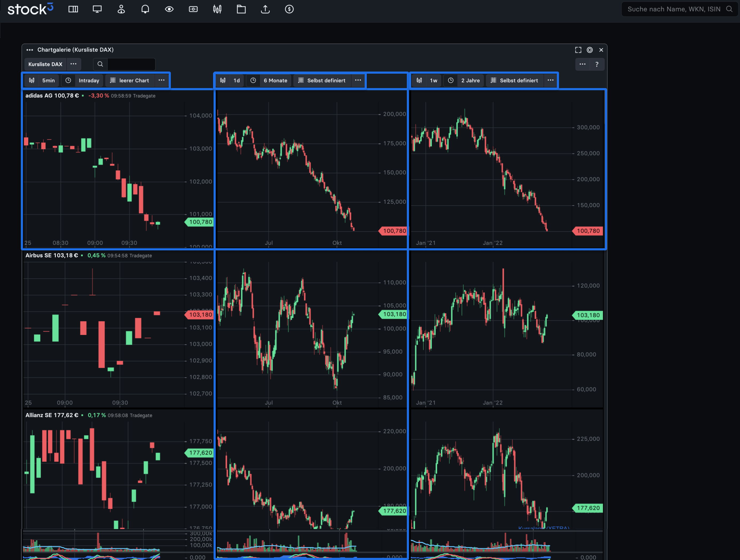Open the money banknote icon in top bar
740x560 pixels.
pyautogui.click(x=193, y=9)
